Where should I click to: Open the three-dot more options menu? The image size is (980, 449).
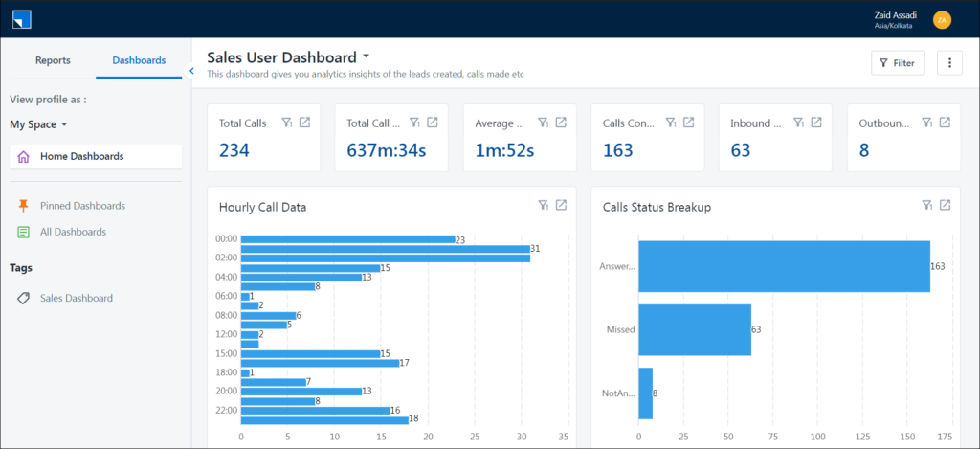point(949,63)
